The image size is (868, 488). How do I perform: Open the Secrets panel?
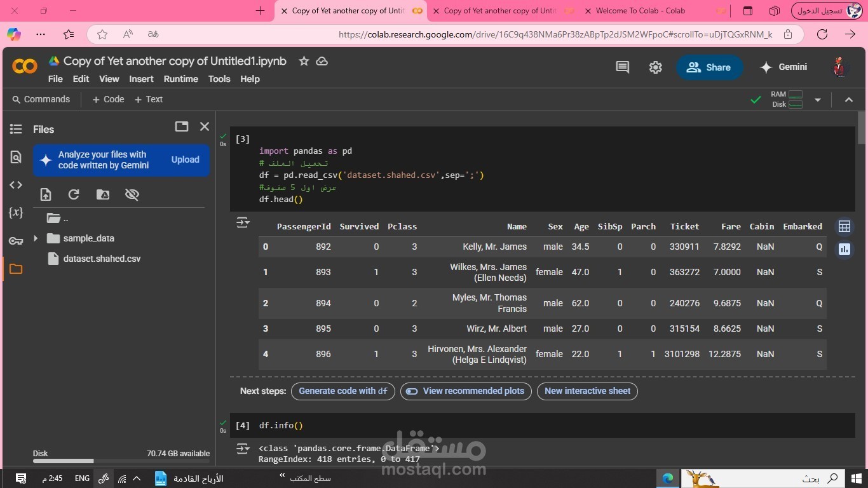click(15, 240)
